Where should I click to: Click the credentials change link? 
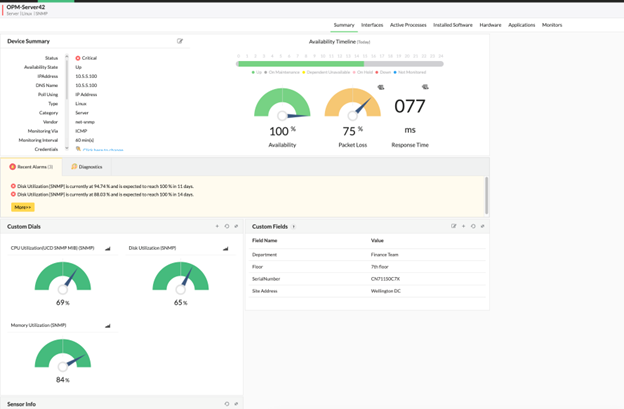(103, 150)
